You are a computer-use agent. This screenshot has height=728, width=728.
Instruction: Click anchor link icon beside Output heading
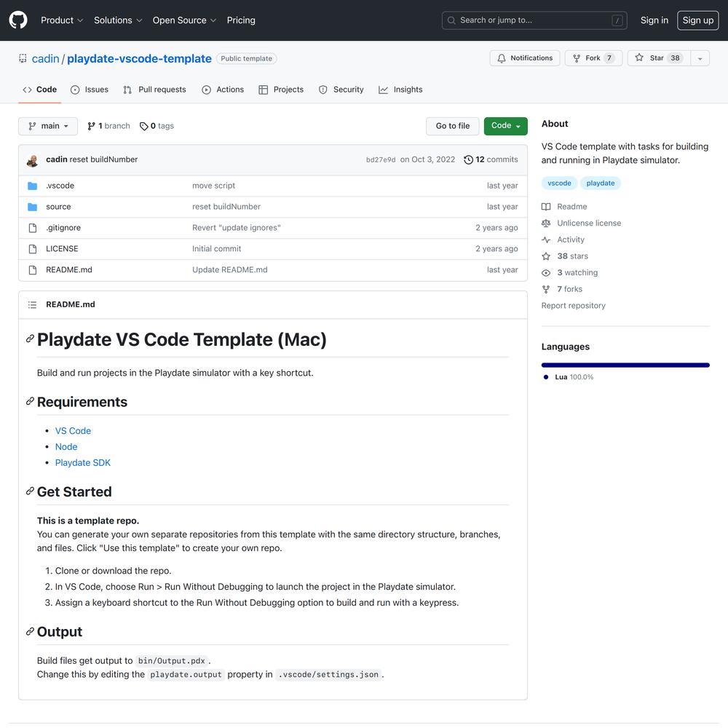click(30, 631)
